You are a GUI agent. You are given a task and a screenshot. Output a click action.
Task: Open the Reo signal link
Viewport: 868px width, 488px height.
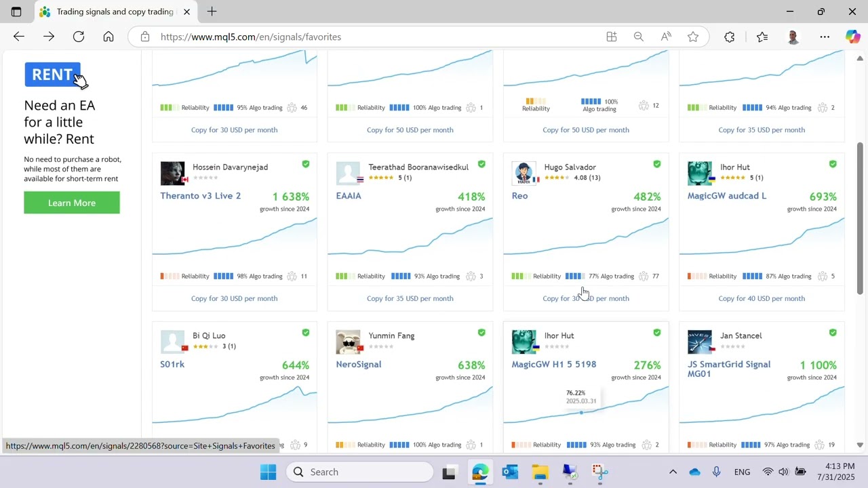(x=519, y=196)
